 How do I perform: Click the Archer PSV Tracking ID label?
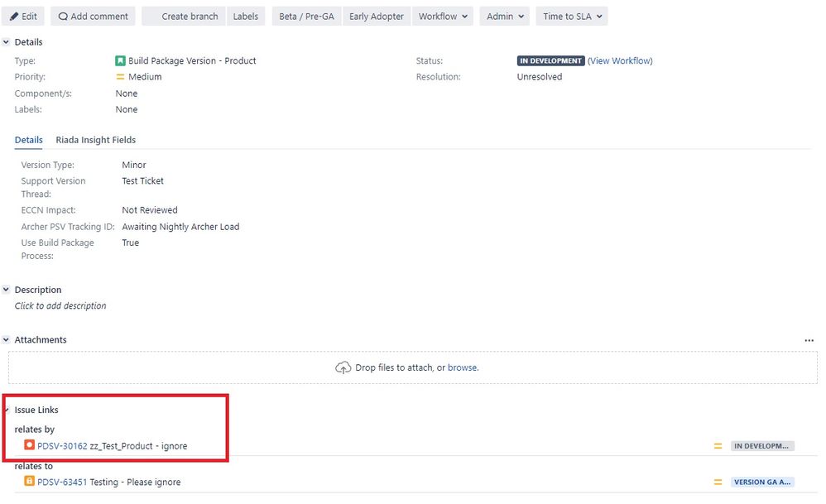67,227
